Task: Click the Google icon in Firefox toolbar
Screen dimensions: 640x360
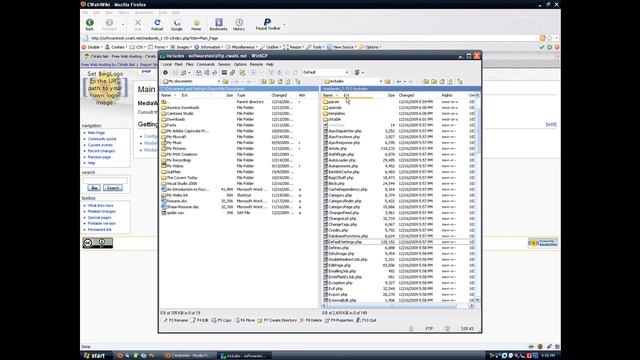Action: pos(176,24)
